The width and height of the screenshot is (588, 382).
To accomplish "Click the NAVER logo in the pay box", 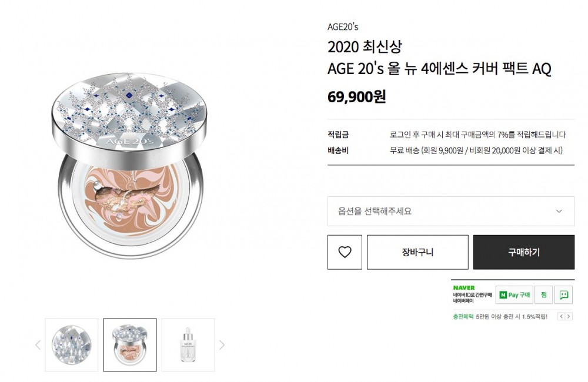I will pos(464,287).
